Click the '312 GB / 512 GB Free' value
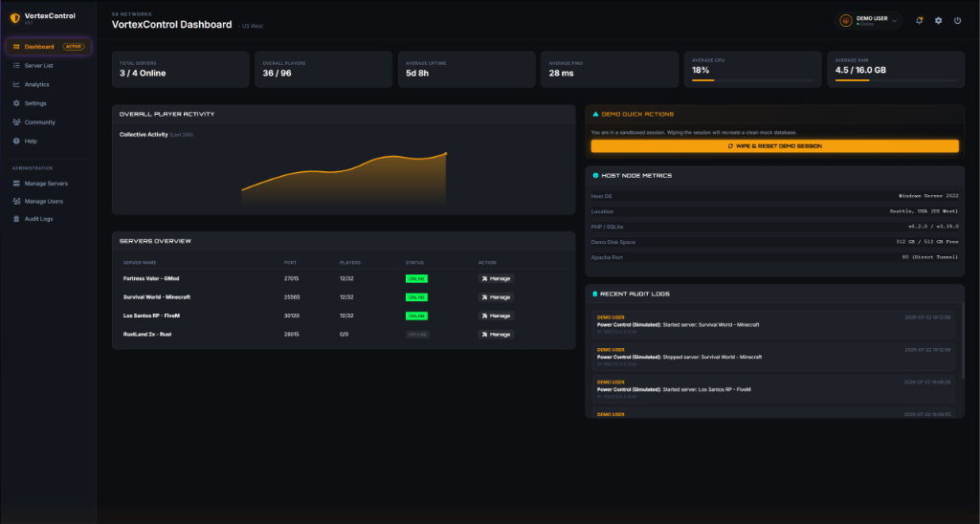Viewport: 980px width, 524px height. tap(926, 242)
